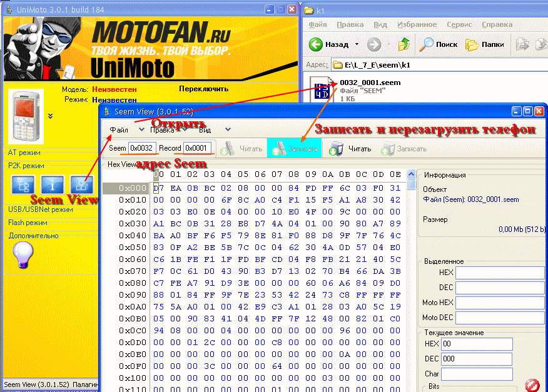Select the file name 0032_0001.seem in Explorer

click(x=370, y=83)
